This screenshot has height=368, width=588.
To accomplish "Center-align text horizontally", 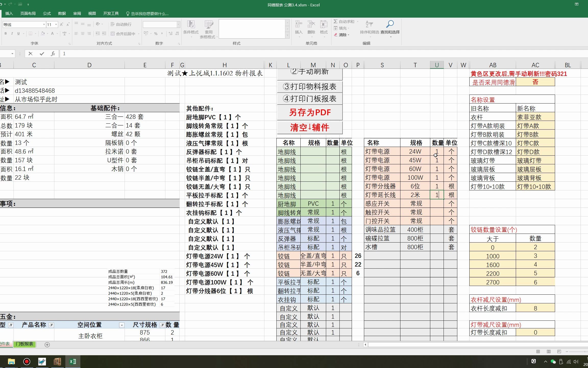I will tap(83, 33).
